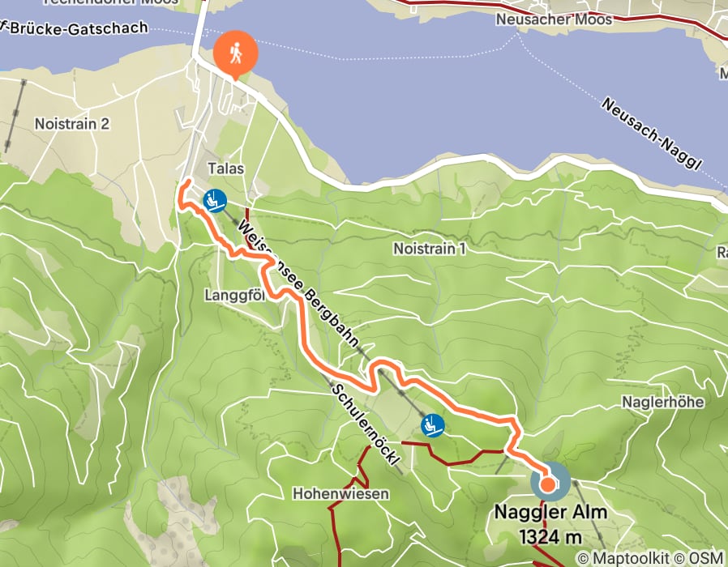Select the upper chairlift station icon
The height and width of the screenshot is (567, 728).
[x=433, y=425]
